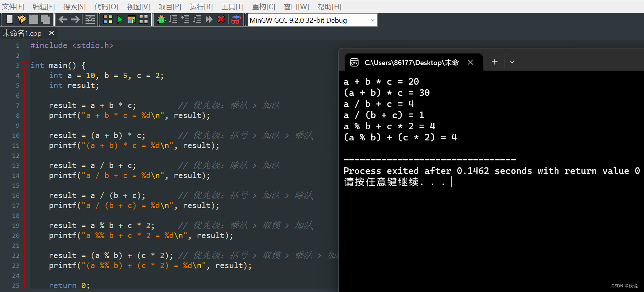
Task: Go back with the left arrow
Action: click(63, 20)
